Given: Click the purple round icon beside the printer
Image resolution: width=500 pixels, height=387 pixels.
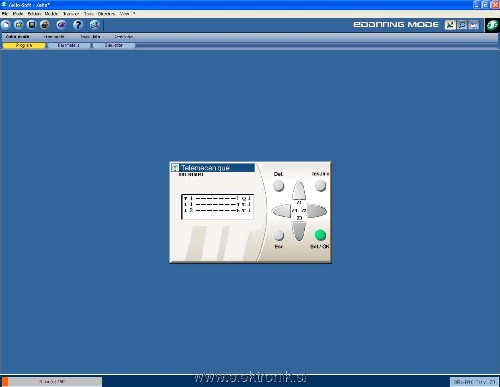Looking at the screenshot, I should [61, 25].
